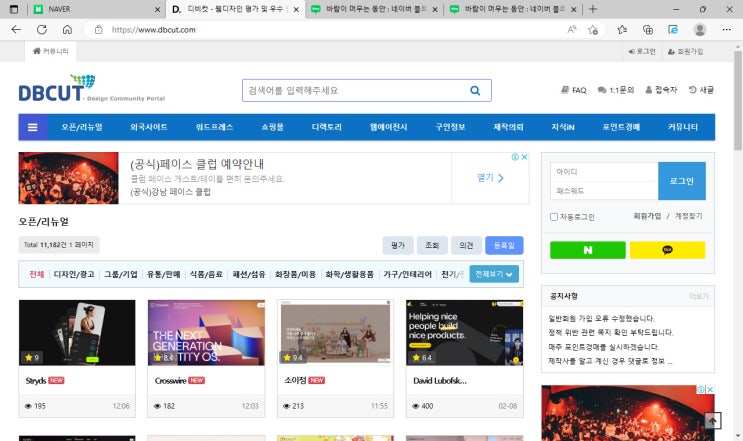Open 디렉토리 in the nav menu
743x441 pixels.
[326, 127]
